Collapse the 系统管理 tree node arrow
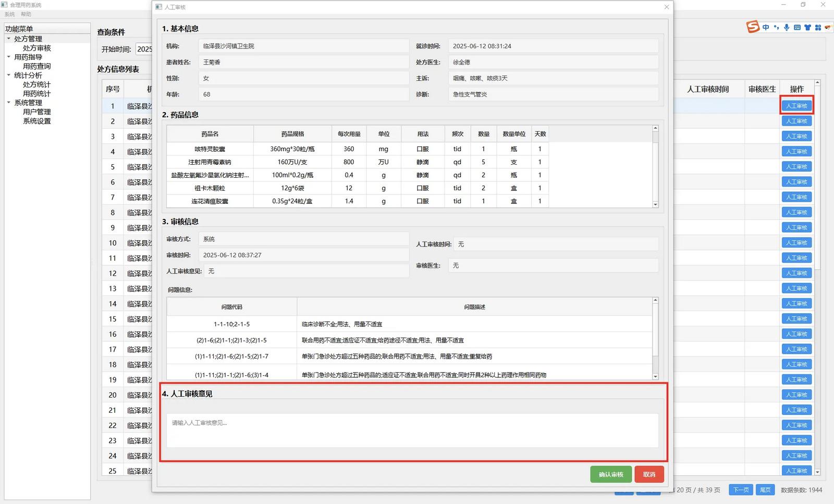 (x=9, y=103)
